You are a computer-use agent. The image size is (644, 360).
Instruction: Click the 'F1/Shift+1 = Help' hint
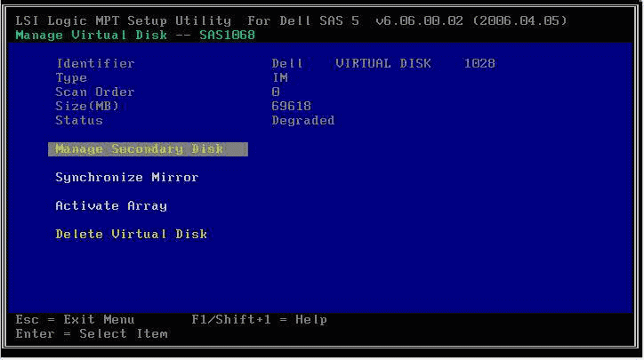pos(259,320)
